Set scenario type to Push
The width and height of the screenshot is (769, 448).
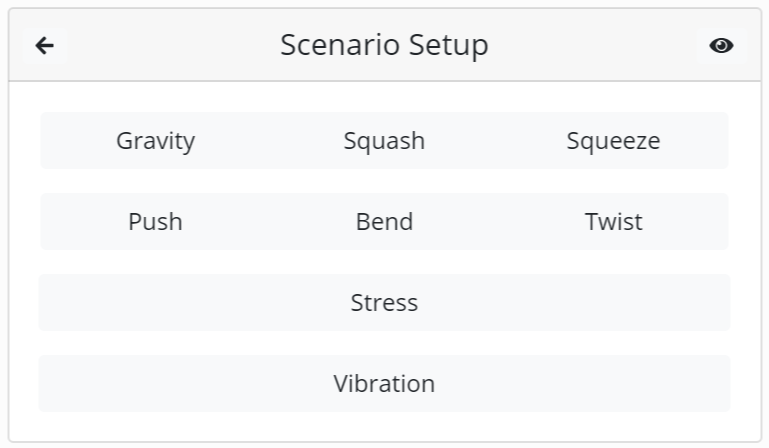[x=155, y=222]
